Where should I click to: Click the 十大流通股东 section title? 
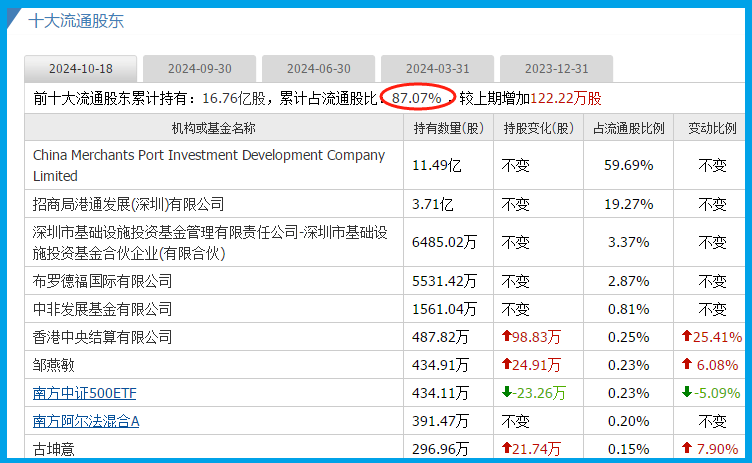click(76, 21)
